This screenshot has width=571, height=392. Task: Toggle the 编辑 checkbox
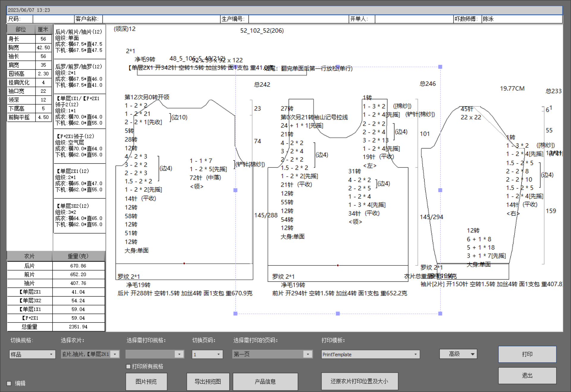point(9,383)
